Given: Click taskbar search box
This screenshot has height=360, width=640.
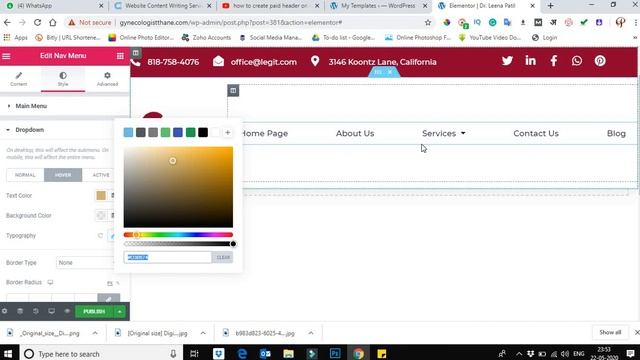Looking at the screenshot, I should click(x=100, y=353).
